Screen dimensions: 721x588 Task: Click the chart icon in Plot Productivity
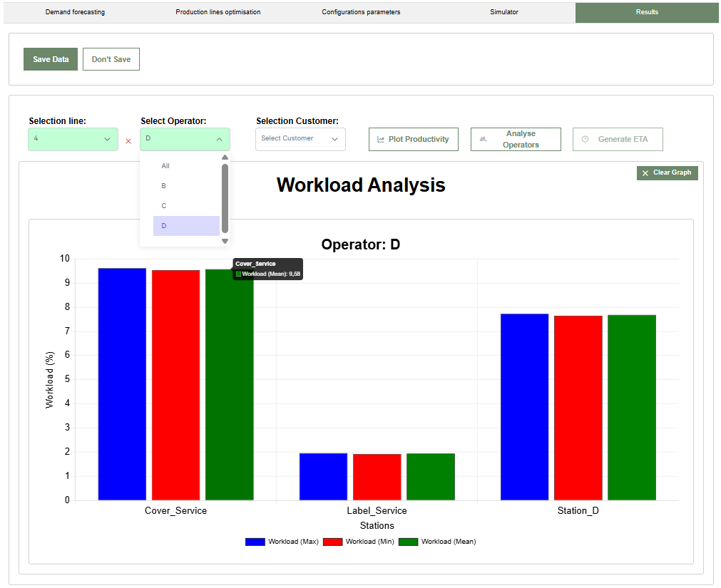tap(381, 140)
